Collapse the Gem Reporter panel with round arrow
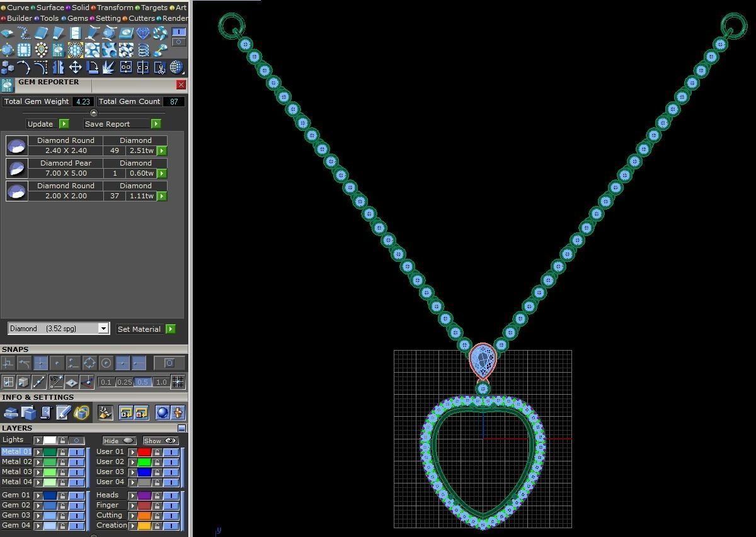Image resolution: width=756 pixels, height=537 pixels. point(94,113)
